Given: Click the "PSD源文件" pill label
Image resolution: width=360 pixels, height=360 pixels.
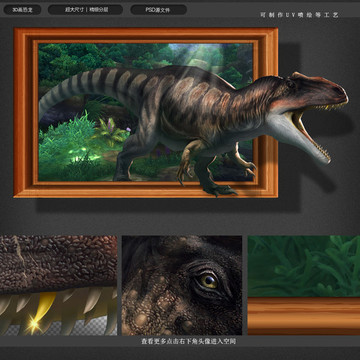Looking at the screenshot, I should coord(158,10).
